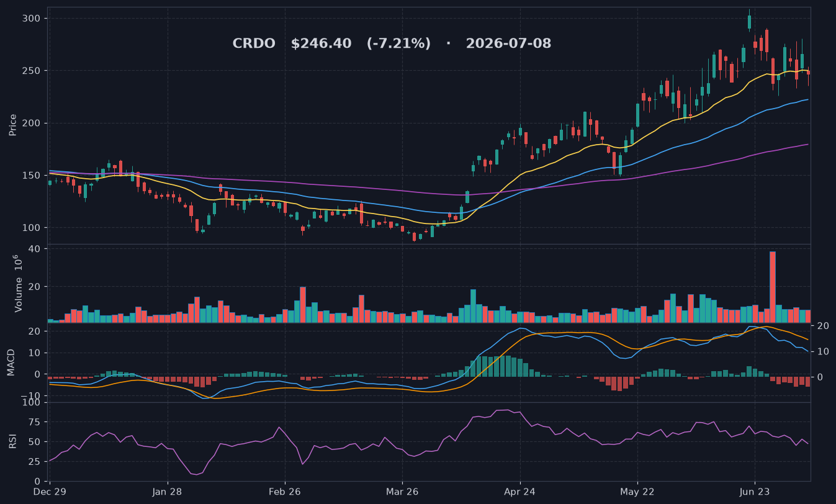The image size is (836, 504).
Task: Click the Dec 29 date label
Action: point(50,490)
